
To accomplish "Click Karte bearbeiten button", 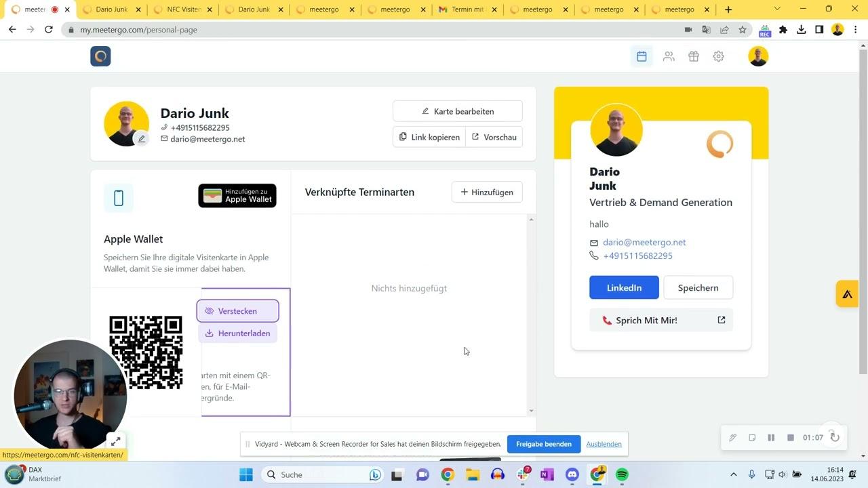I will (457, 111).
